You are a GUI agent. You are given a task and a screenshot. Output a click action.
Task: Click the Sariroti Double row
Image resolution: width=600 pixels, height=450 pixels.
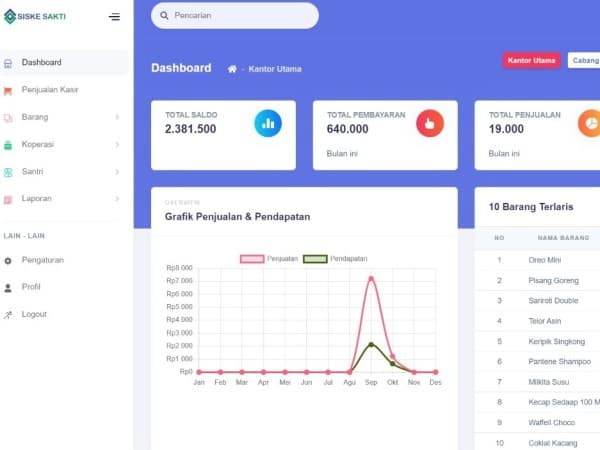coord(537,301)
